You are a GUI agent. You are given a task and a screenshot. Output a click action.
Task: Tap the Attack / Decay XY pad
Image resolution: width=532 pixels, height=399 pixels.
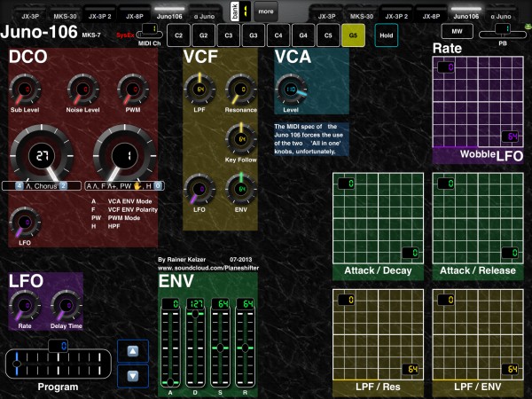click(378, 218)
